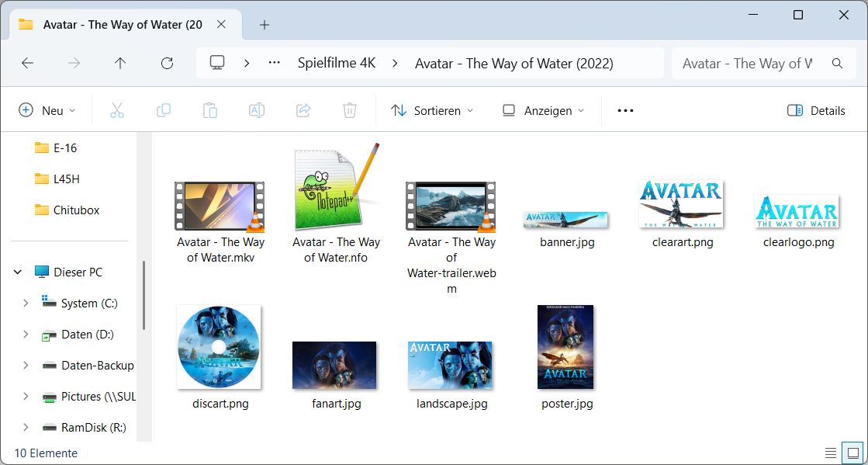Viewport: 868px width, 465px height.
Task: Expand the Daten-Backup drive
Action: 26,365
